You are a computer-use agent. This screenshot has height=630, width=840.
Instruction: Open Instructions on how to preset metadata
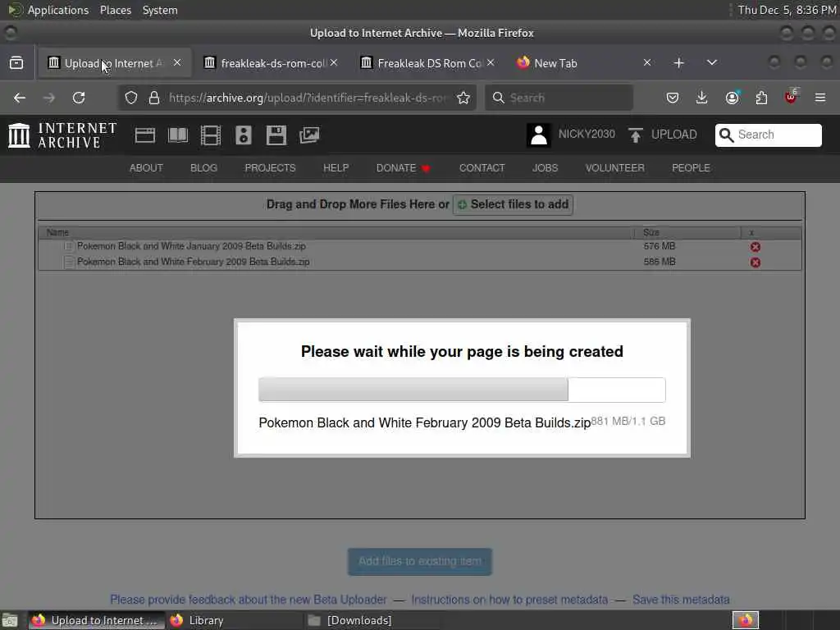(x=509, y=600)
